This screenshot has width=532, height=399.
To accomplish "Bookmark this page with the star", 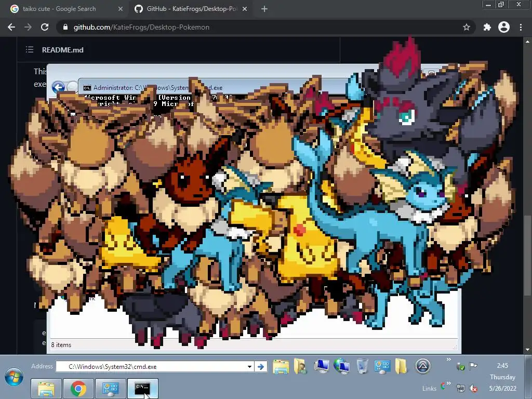I will point(467,27).
